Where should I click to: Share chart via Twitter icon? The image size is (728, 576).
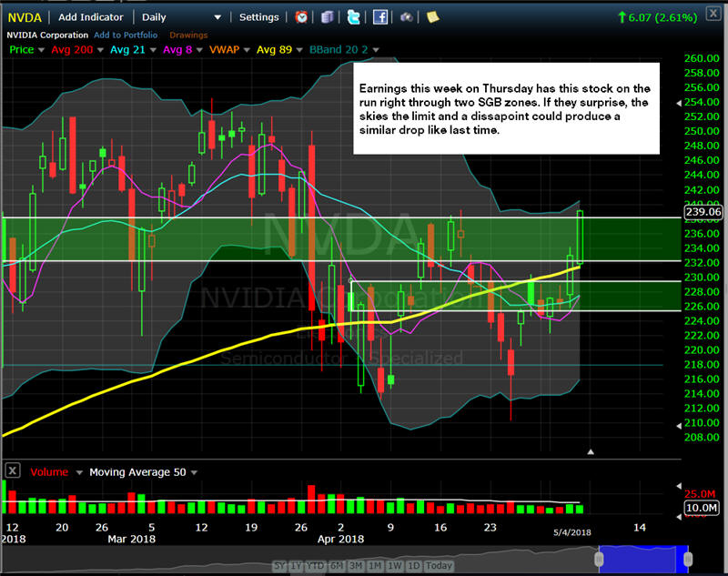pos(353,17)
